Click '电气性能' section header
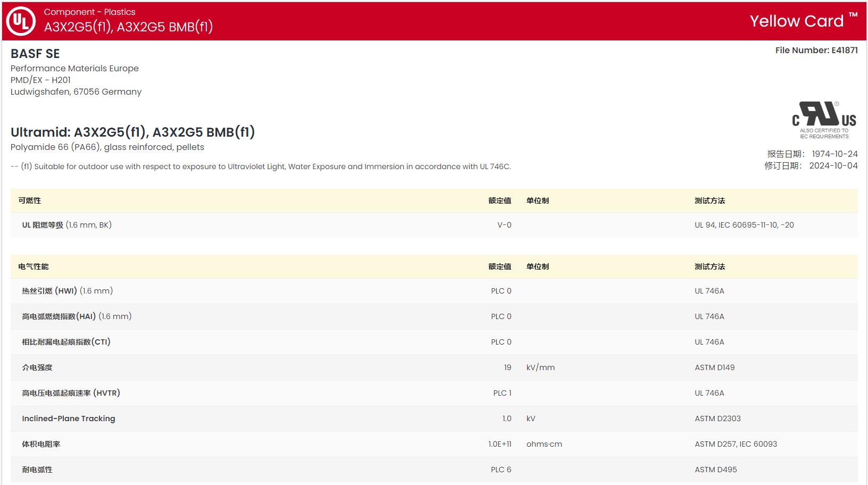868x485 pixels. tap(34, 266)
